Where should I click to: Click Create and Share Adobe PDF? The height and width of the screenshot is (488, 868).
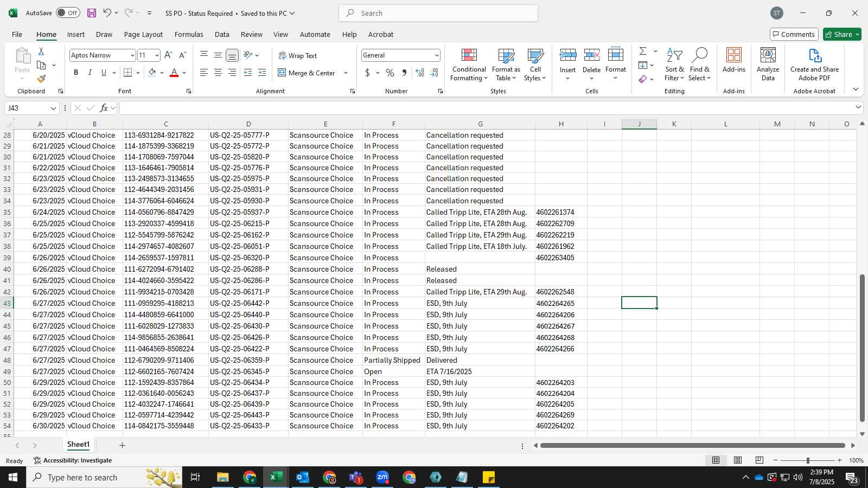814,65
